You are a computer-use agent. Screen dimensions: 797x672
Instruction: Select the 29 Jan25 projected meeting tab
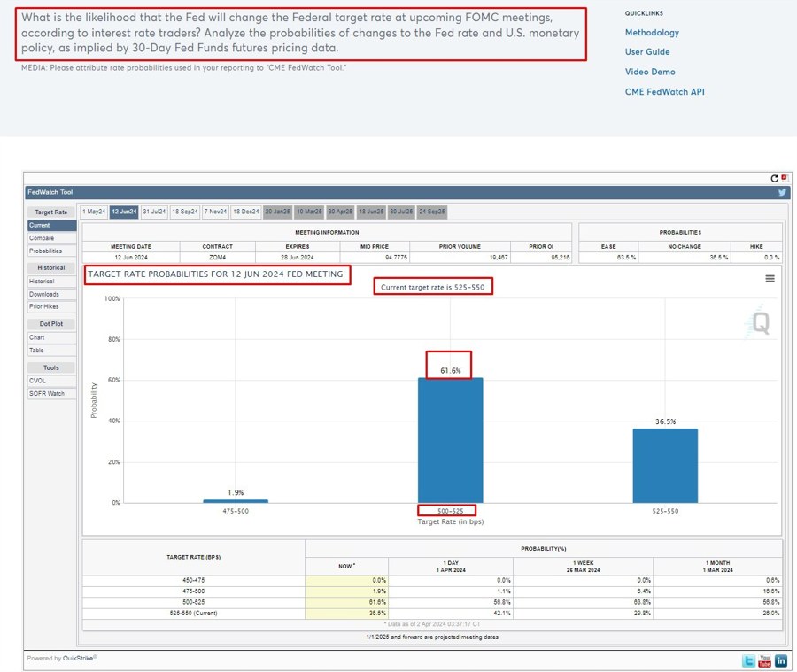277,212
